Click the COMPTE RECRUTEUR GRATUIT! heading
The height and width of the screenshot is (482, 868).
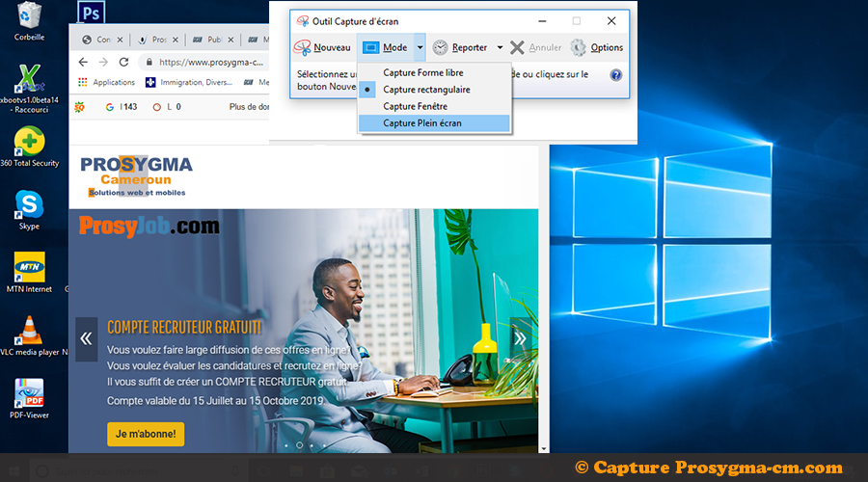click(184, 328)
